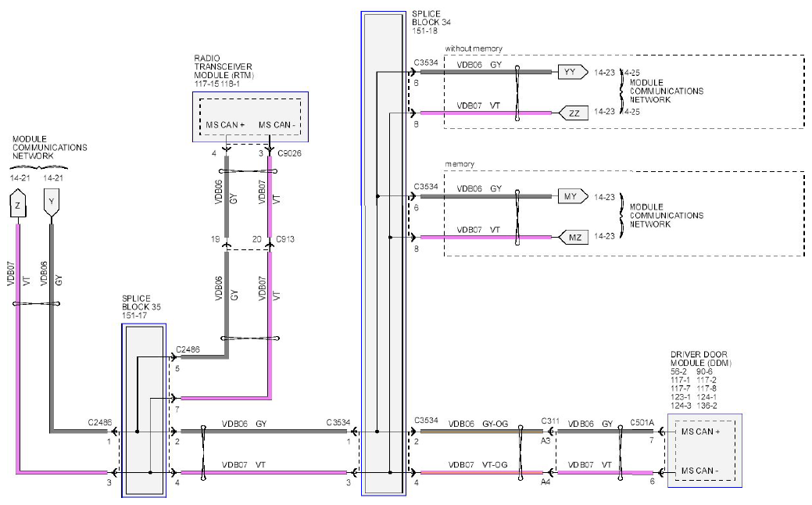Image resolution: width=812 pixels, height=505 pixels.
Task: Follow the 14-23 reference beside the MZ tag
Action: (x=604, y=236)
